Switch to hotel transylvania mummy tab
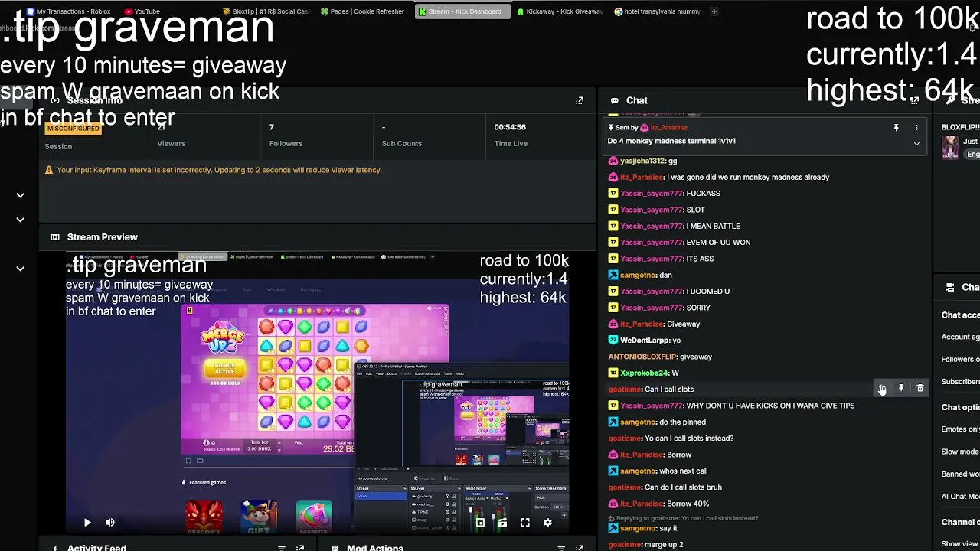The width and height of the screenshot is (980, 551). point(658,11)
